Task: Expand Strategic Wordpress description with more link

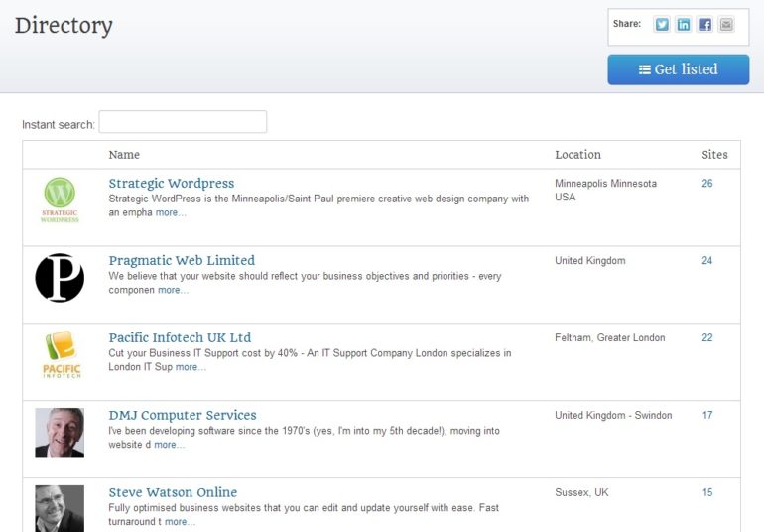Action: (171, 212)
